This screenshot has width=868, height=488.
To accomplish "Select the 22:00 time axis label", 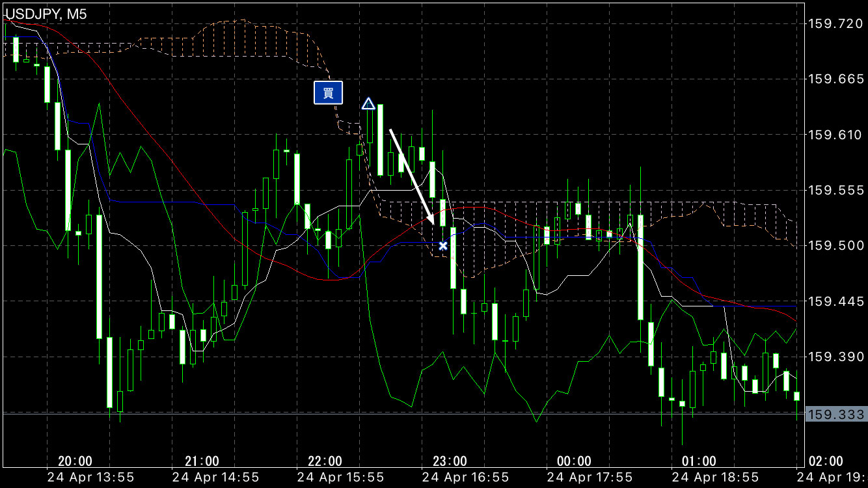I will (325, 461).
